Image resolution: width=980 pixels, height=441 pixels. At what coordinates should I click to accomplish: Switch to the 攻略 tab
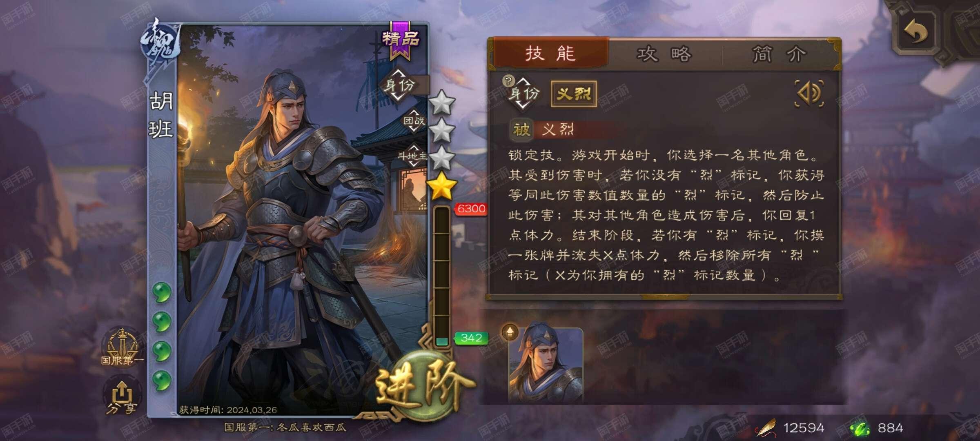pos(664,53)
